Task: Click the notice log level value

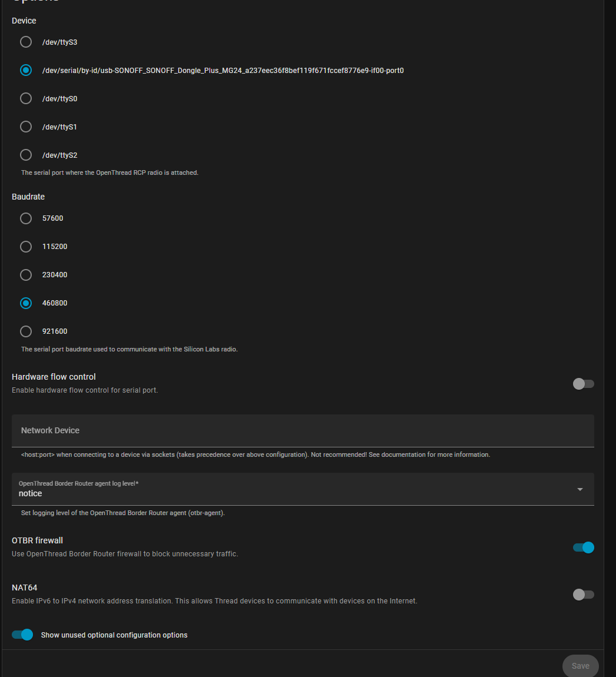Action: [x=31, y=494]
